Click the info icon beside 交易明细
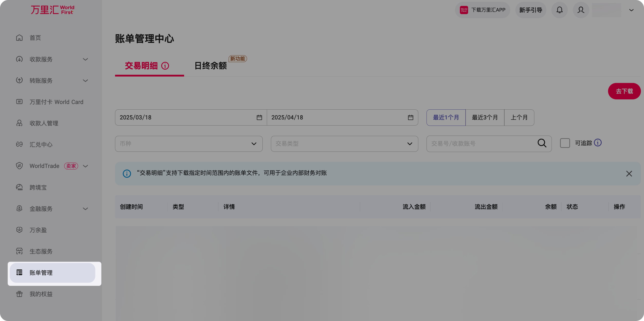The image size is (644, 321). pyautogui.click(x=165, y=66)
